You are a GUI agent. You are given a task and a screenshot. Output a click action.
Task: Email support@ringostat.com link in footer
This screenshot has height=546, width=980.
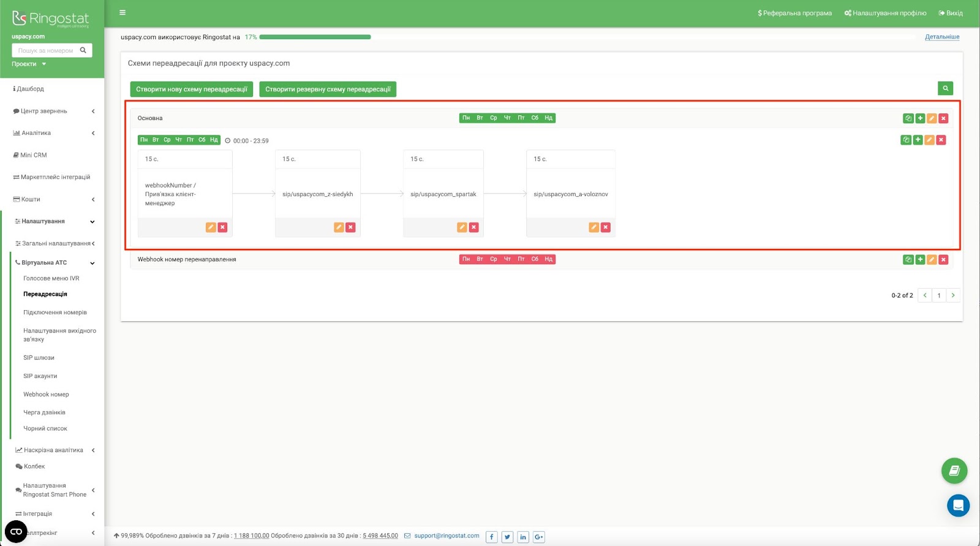(447, 536)
